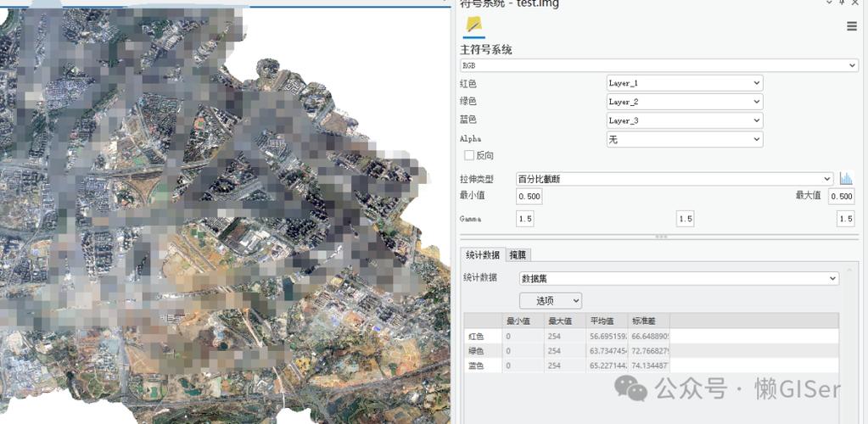Open the 红色 band Layer_1 dropdown
The image size is (868, 424).
tap(685, 84)
